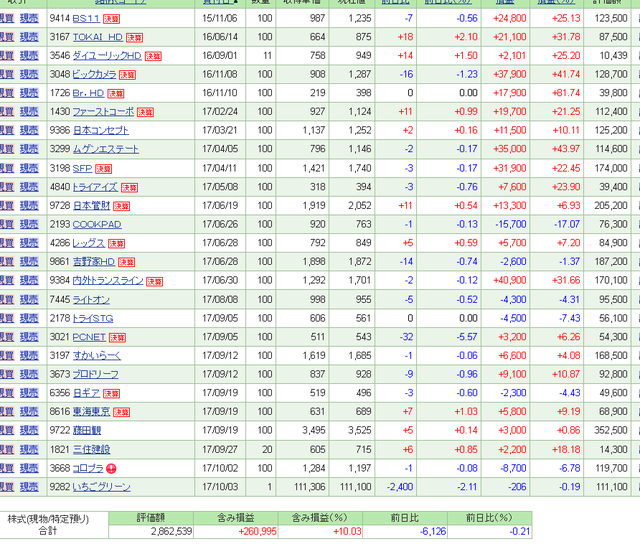640x544 pixels.
Task: Open the Br. HD stock link
Action: click(x=88, y=93)
